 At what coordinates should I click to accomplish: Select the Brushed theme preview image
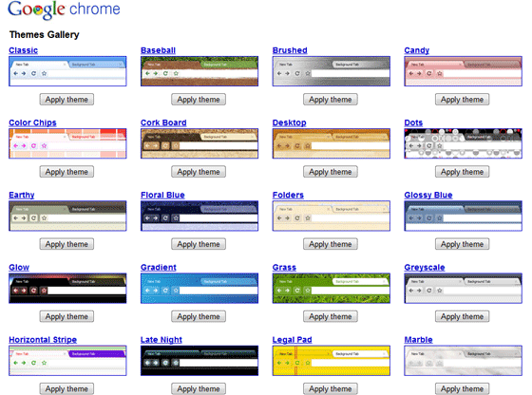[332, 71]
